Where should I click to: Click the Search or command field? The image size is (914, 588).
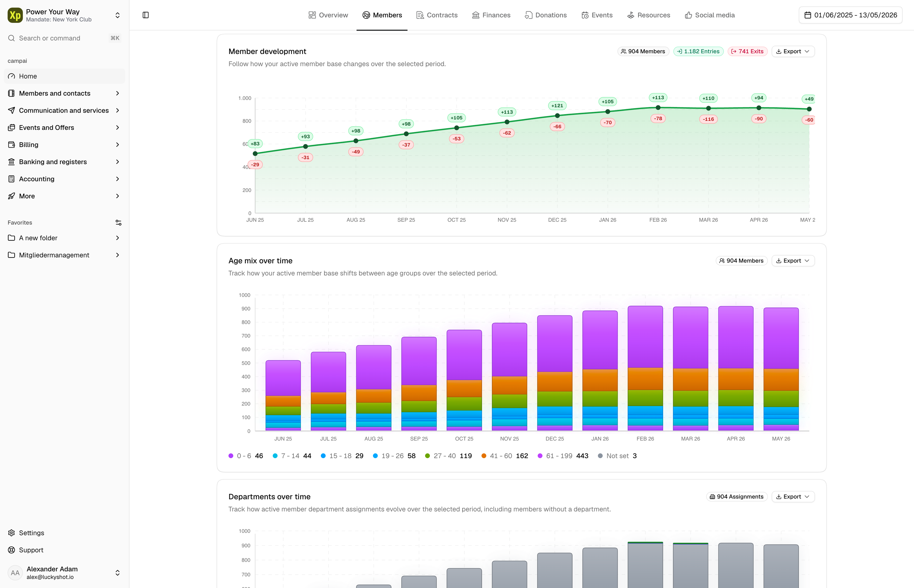pyautogui.click(x=64, y=38)
